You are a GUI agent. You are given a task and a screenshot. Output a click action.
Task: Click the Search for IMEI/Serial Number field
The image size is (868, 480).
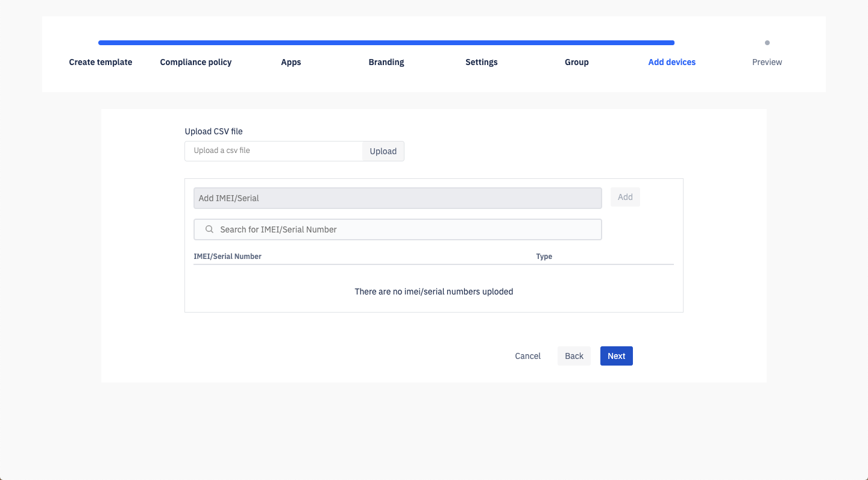[404, 229]
